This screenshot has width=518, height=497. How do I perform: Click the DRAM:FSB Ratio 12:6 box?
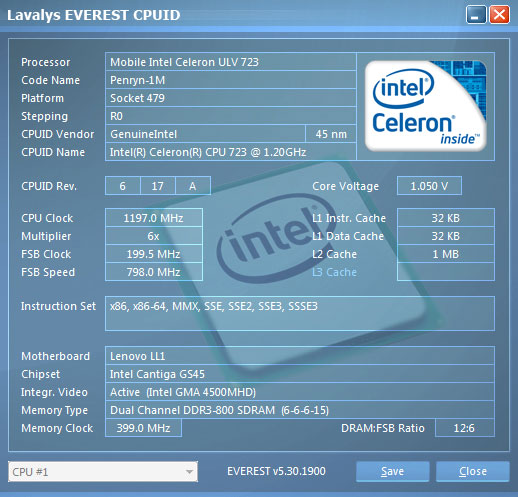pyautogui.click(x=465, y=428)
